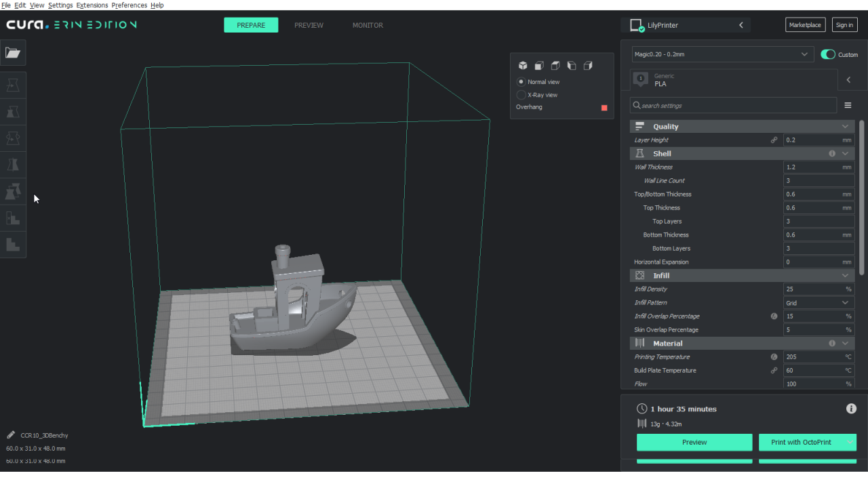Click the red Overhang color swatch
Image resolution: width=868 pixels, height=488 pixels.
[604, 107]
